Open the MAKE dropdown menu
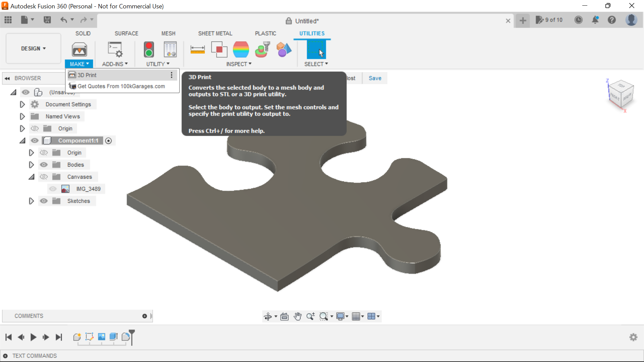This screenshot has width=644, height=362. point(79,64)
